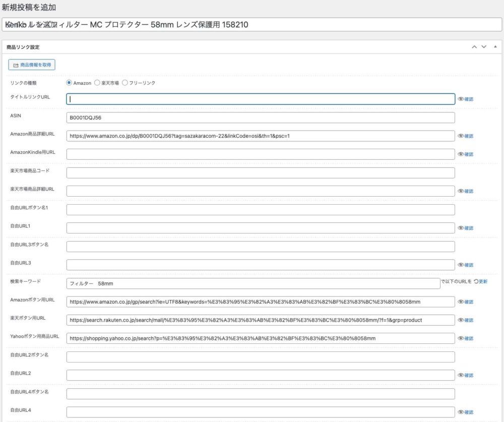
Task: Click eye icon beside 自由URL1 field
Action: 461,228
